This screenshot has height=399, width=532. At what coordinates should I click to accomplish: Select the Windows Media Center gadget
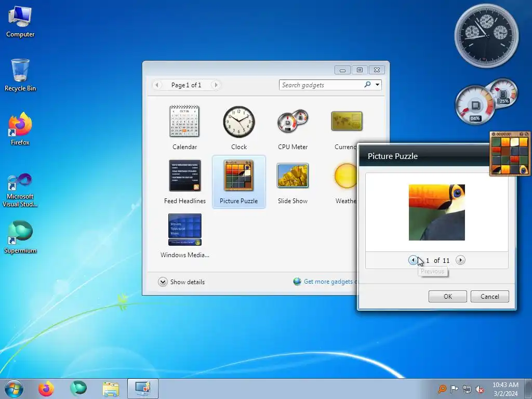[x=184, y=235]
